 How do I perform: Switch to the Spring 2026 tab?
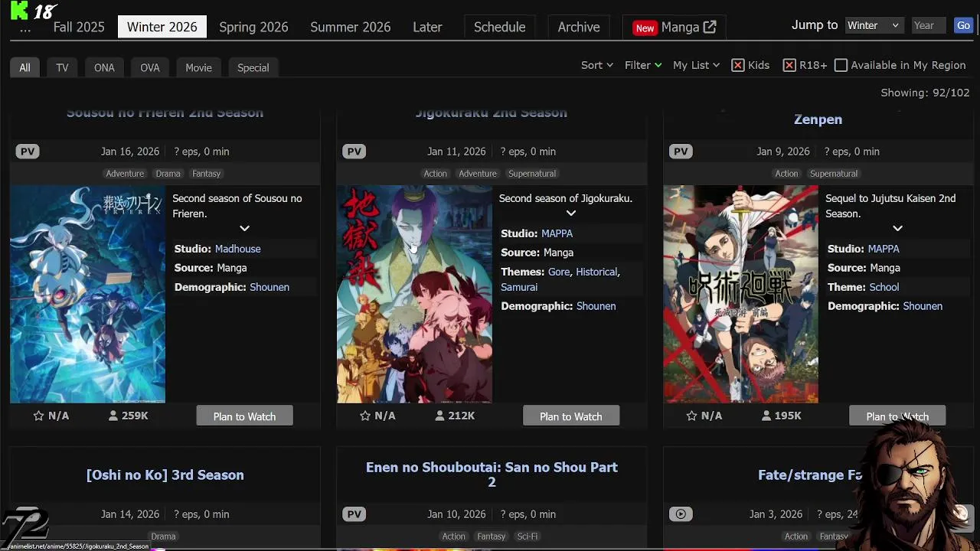click(253, 27)
